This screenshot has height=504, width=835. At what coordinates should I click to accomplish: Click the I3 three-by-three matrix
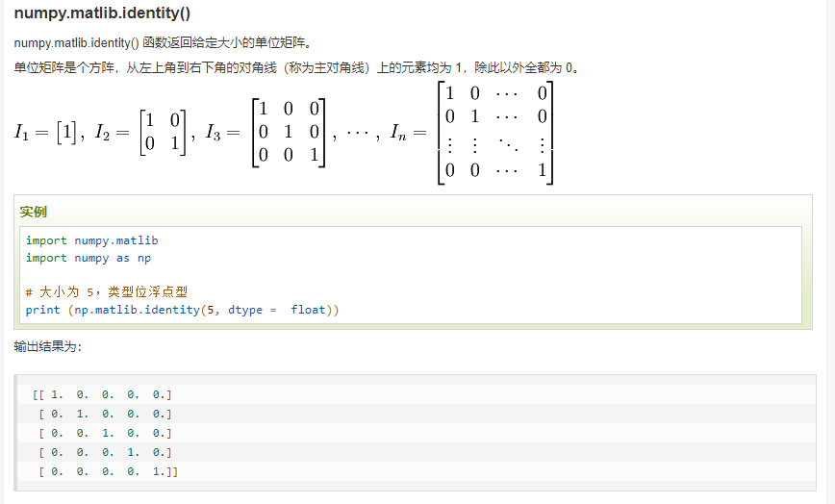(x=288, y=133)
